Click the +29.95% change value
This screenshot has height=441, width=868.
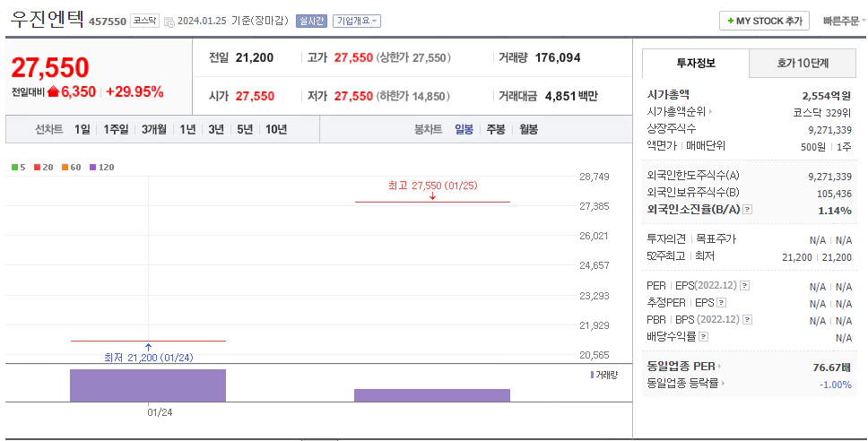pyautogui.click(x=135, y=91)
